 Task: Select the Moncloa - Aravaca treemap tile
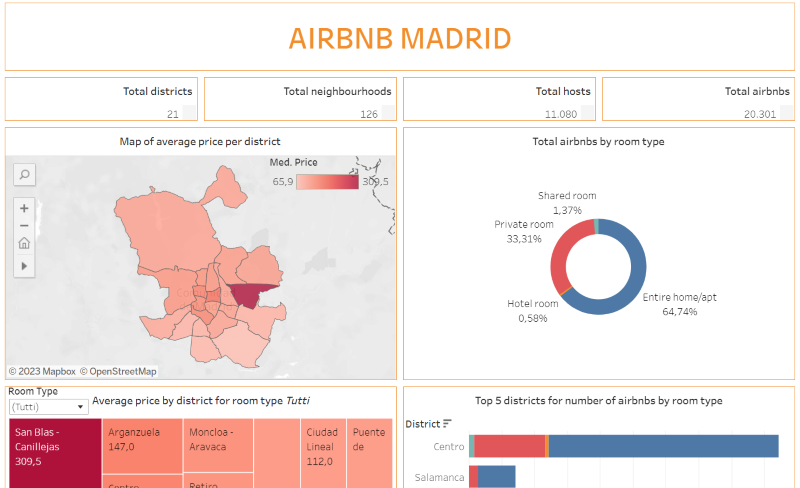coord(218,445)
